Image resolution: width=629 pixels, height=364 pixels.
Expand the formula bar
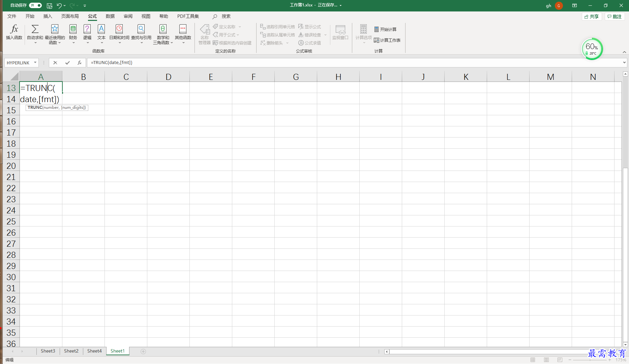[624, 63]
